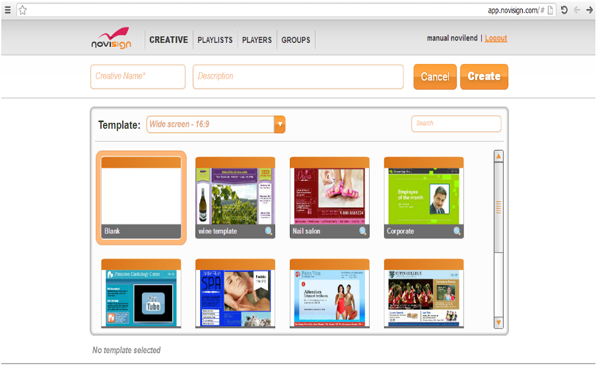Focus the Creative Name input field
Viewport: 600px width, 371px height.
point(138,76)
